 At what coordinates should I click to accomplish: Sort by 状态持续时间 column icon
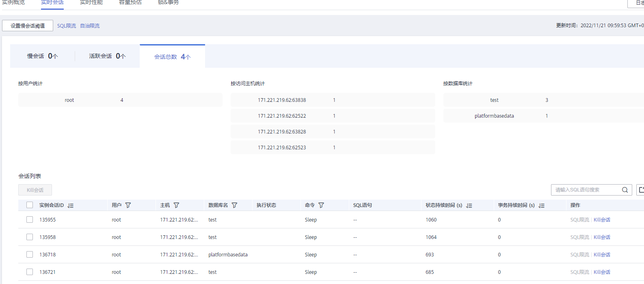pos(469,206)
